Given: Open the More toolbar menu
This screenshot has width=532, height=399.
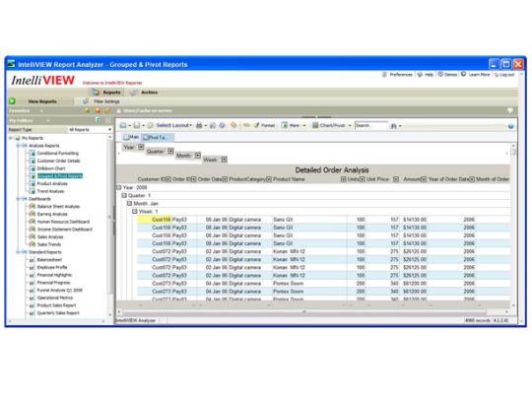Looking at the screenshot, I should point(294,125).
